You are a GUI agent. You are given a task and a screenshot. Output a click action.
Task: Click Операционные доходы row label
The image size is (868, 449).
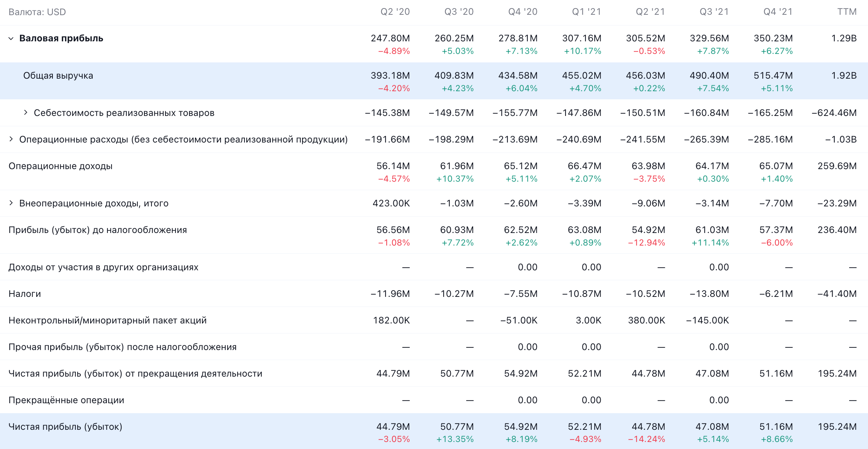(x=61, y=166)
